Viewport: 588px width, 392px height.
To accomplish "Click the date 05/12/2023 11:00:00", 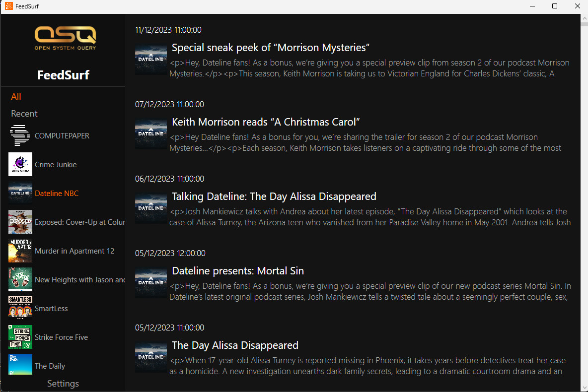I will 169,327.
